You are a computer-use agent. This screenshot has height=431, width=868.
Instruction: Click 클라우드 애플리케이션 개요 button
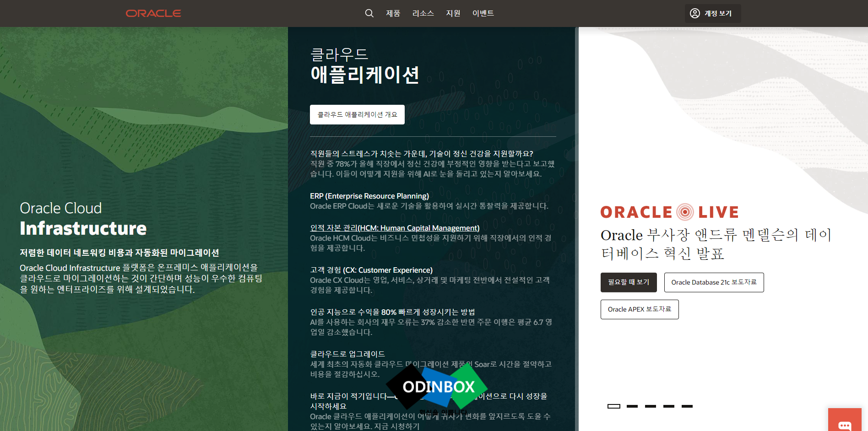pos(357,114)
